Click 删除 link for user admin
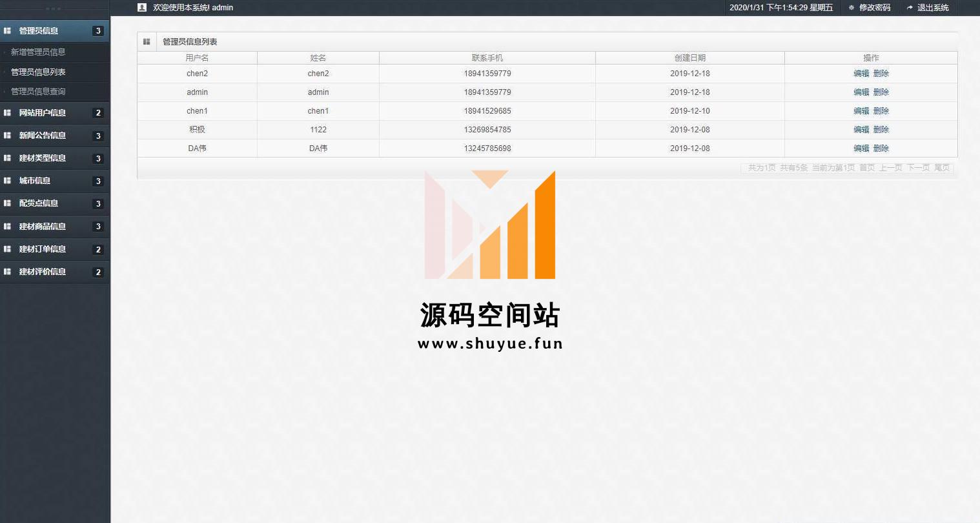This screenshot has width=980, height=523. (881, 92)
